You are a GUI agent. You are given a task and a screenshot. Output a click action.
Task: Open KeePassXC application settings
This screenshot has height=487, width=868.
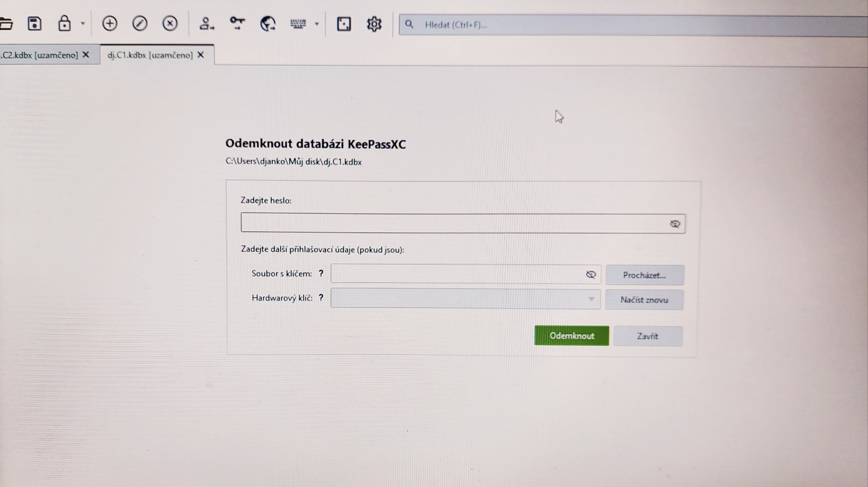pyautogui.click(x=373, y=23)
